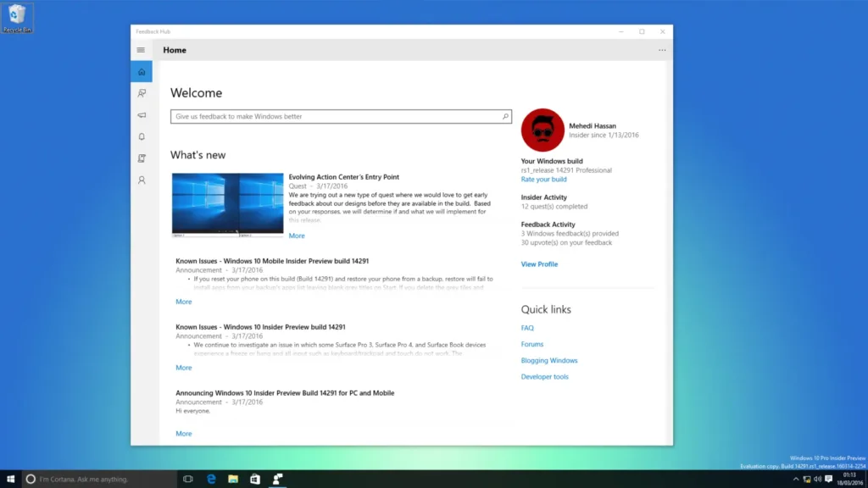The image size is (868, 488).
Task: Open Announcing Build 14291 for PC and Mobile title
Action: click(x=285, y=393)
